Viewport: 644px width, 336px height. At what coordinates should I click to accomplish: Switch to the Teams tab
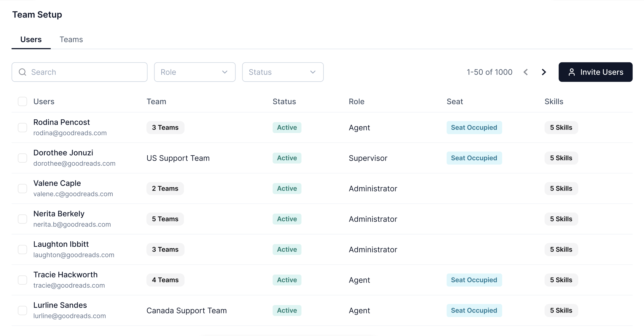pos(71,39)
